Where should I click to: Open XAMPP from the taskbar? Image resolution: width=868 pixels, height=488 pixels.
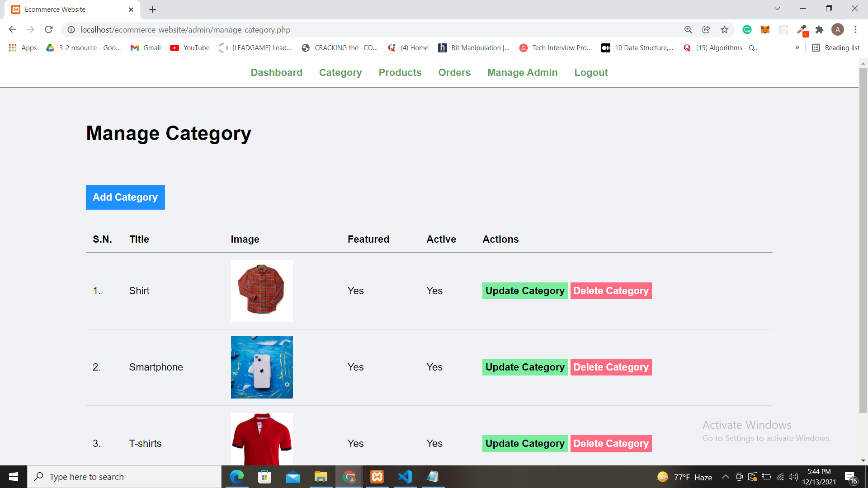[377, 477]
